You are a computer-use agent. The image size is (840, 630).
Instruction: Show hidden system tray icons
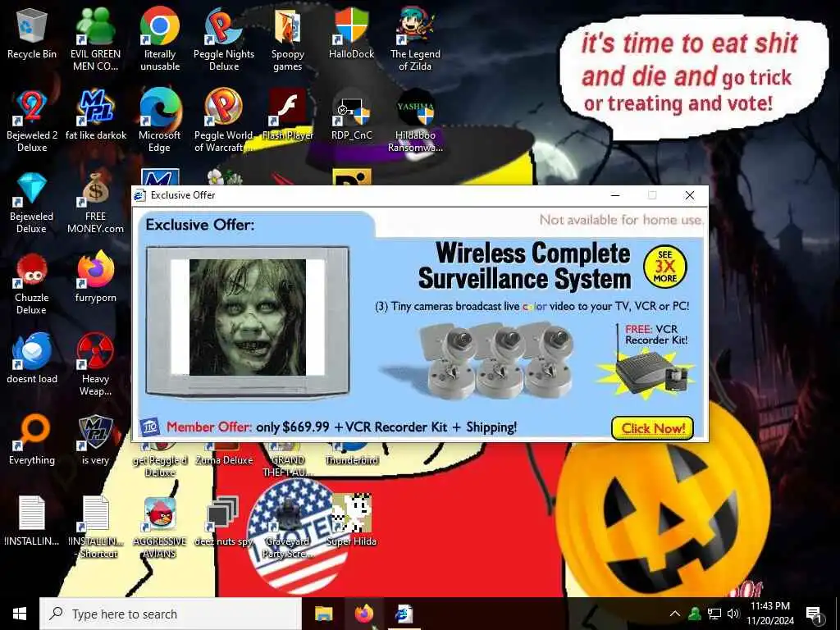(675, 614)
